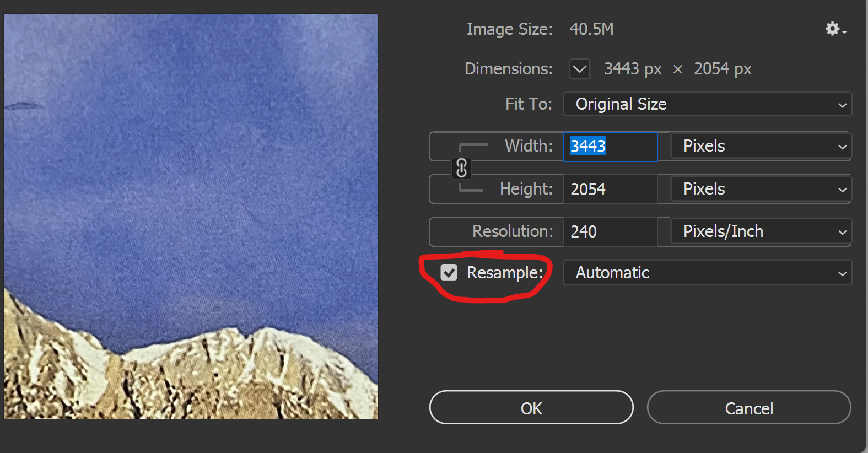This screenshot has height=453, width=868.
Task: Click the Resolution value field showing 240
Action: [610, 231]
